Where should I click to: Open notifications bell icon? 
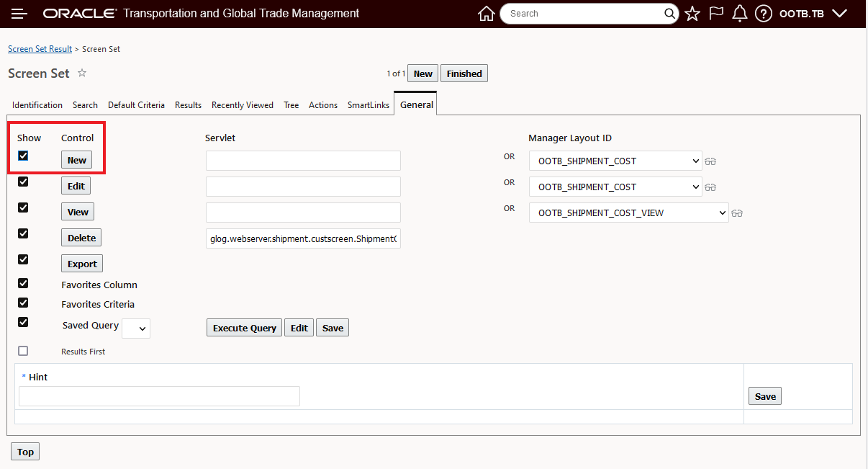tap(740, 14)
